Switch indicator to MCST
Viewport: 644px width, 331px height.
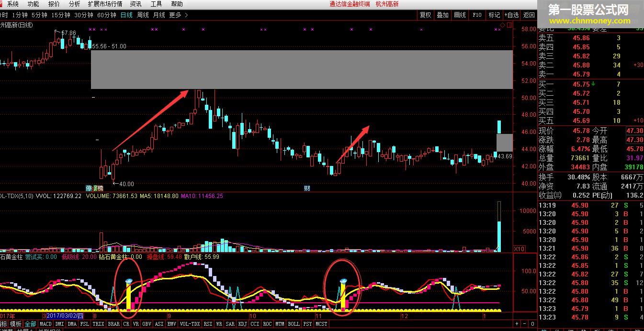coord(322,324)
